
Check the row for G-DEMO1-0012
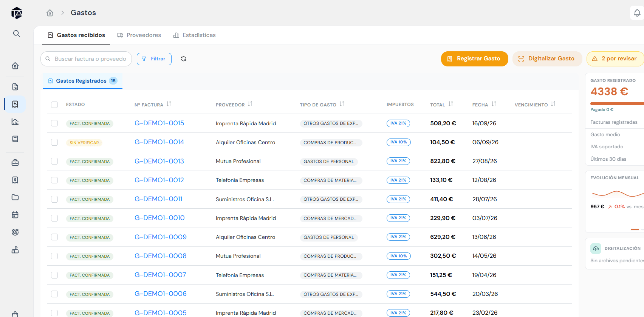coord(54,180)
